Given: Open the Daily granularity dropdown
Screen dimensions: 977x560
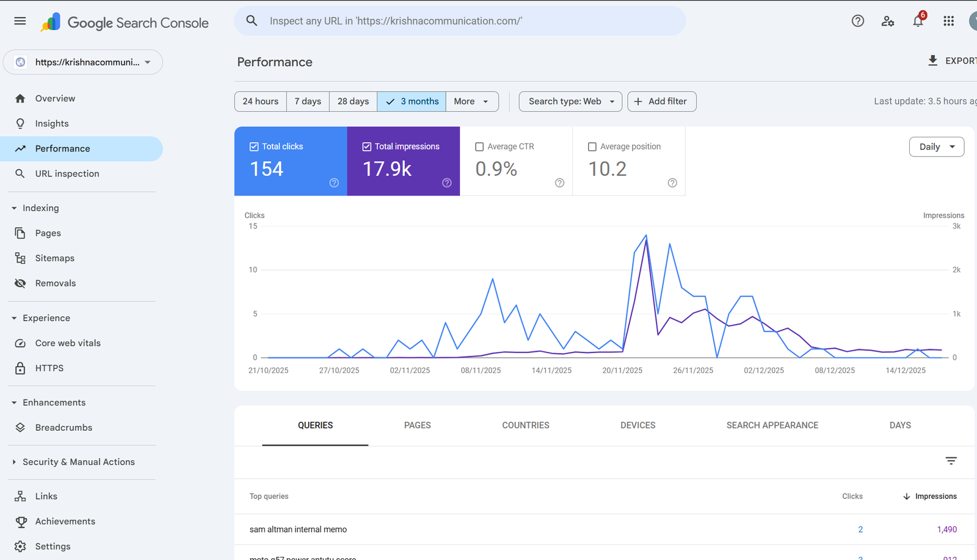Looking at the screenshot, I should tap(936, 147).
